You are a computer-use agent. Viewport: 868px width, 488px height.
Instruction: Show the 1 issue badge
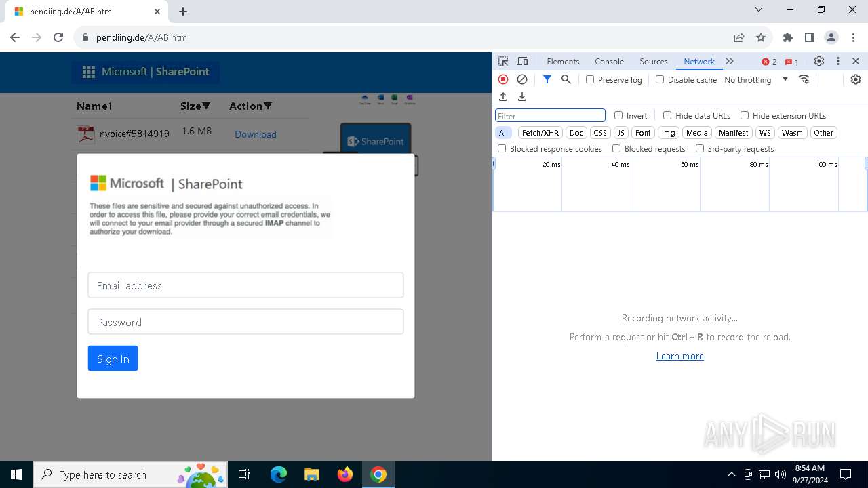791,62
